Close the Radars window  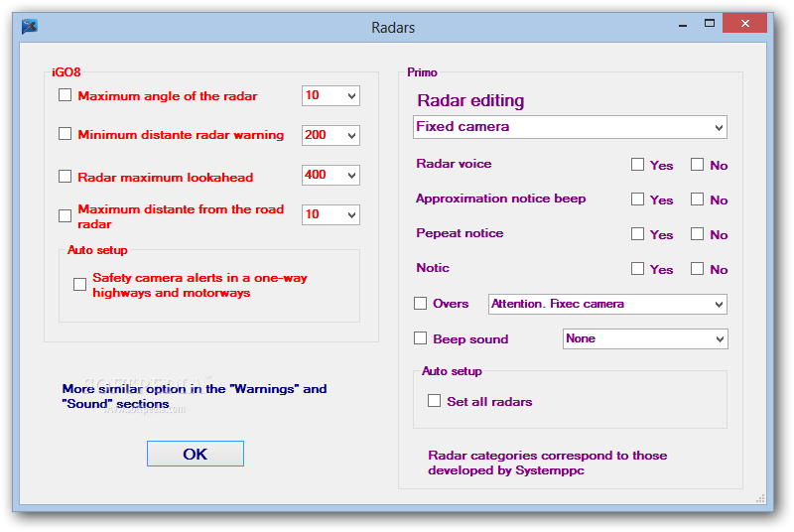[x=745, y=23]
